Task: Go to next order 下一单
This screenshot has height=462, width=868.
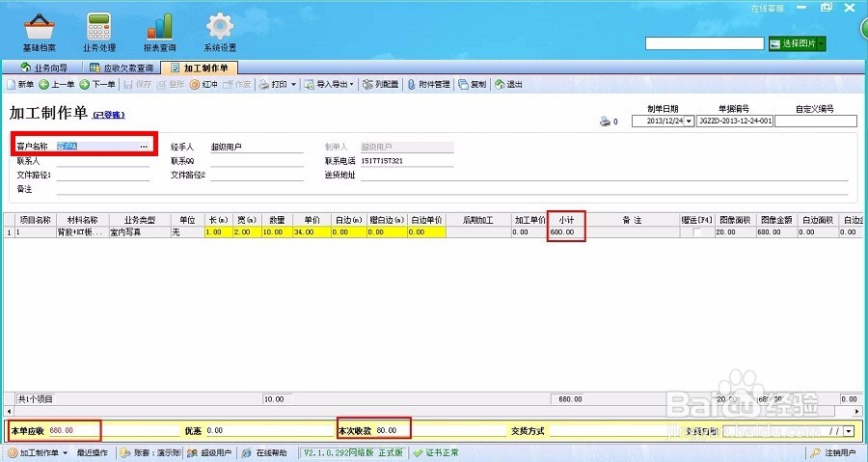Action: (97, 84)
